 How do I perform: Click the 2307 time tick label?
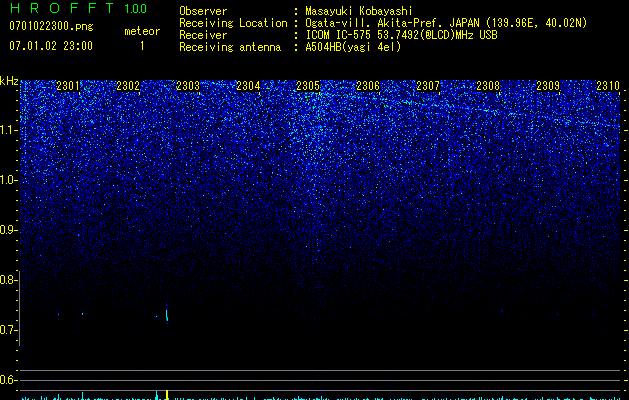click(x=428, y=86)
